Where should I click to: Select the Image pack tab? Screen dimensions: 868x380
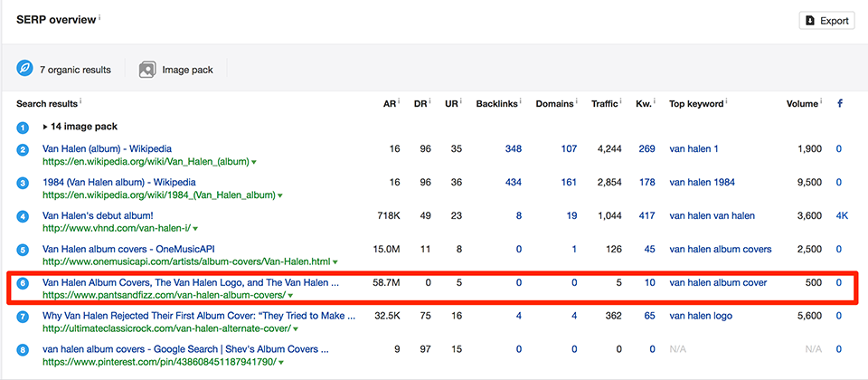[176, 70]
